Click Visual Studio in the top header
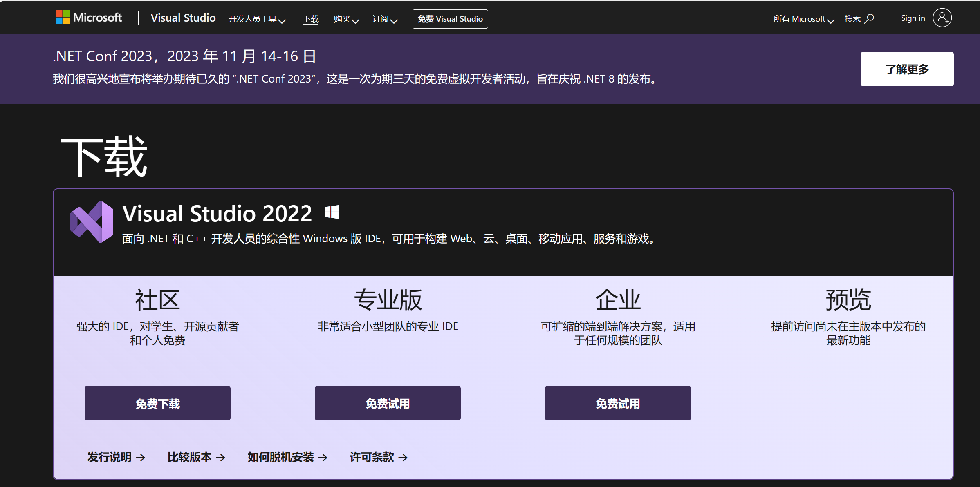This screenshot has height=487, width=980. 183,18
